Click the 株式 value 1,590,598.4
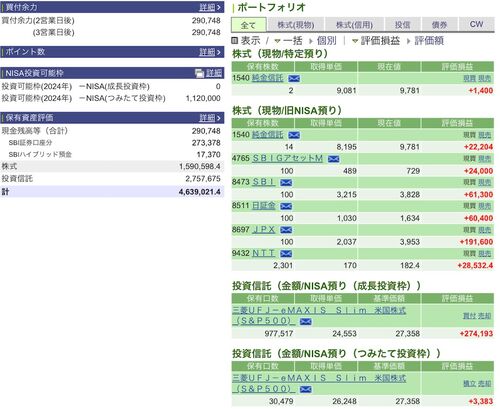Screen dimensions: 500x409 pyautogui.click(x=199, y=166)
